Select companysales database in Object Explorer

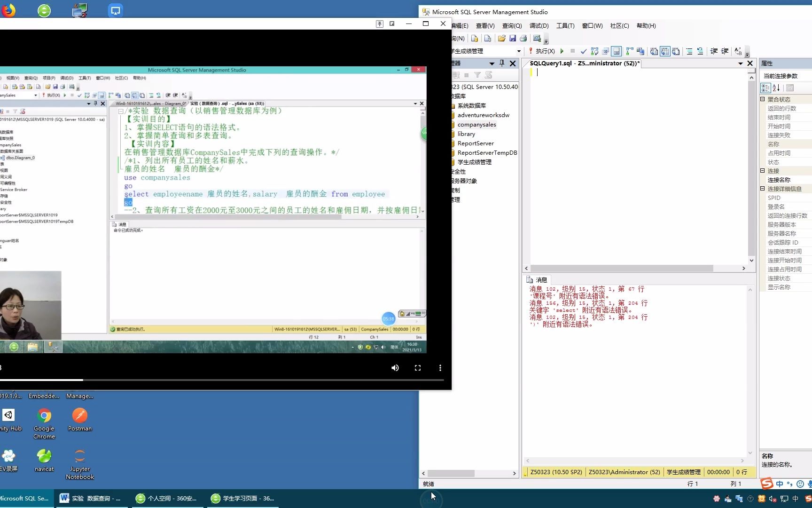coord(476,125)
